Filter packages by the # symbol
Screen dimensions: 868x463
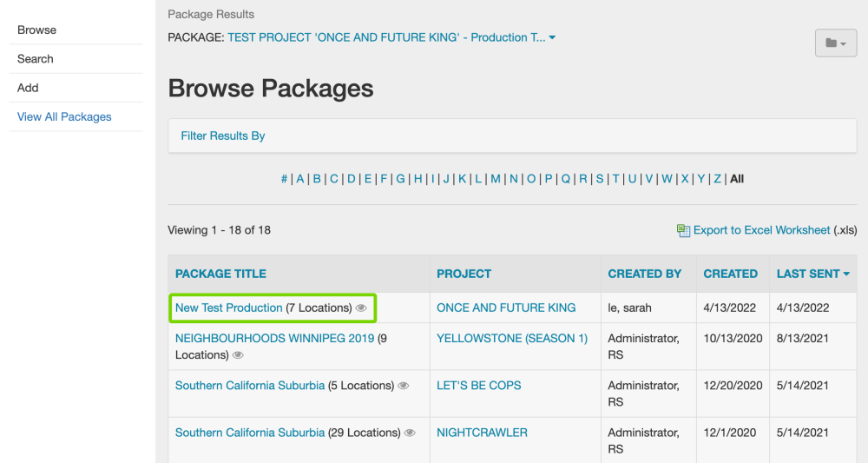click(284, 179)
